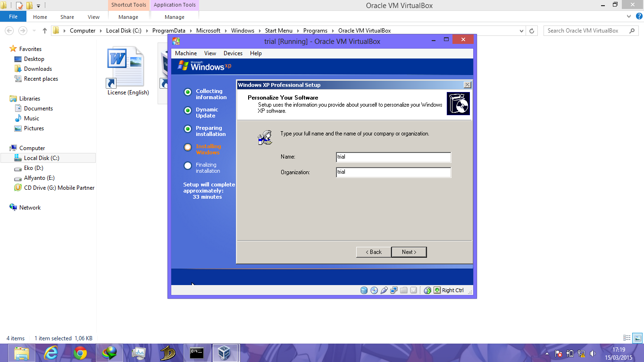Expand the Explorer ribbon chevron
644x362 pixels.
pos(628,17)
